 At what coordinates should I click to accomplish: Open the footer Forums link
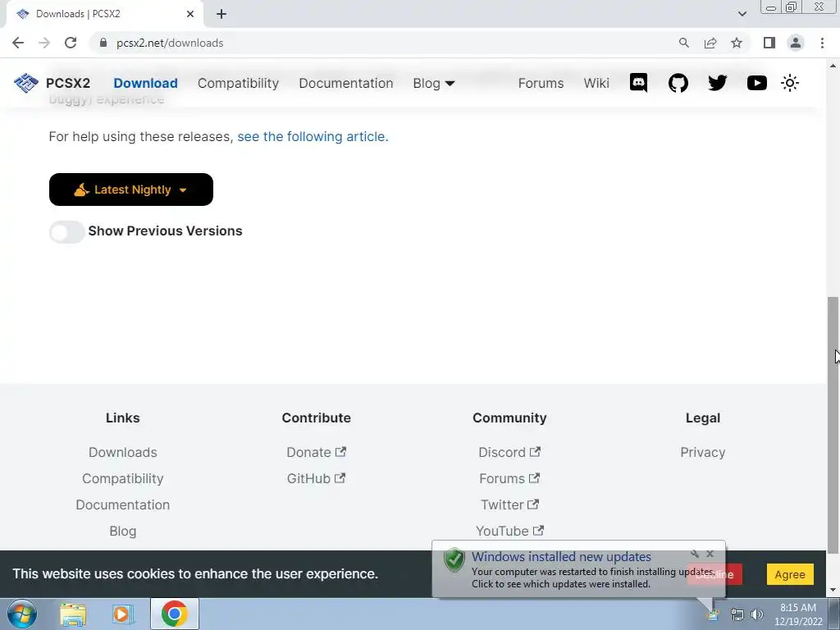coord(509,478)
